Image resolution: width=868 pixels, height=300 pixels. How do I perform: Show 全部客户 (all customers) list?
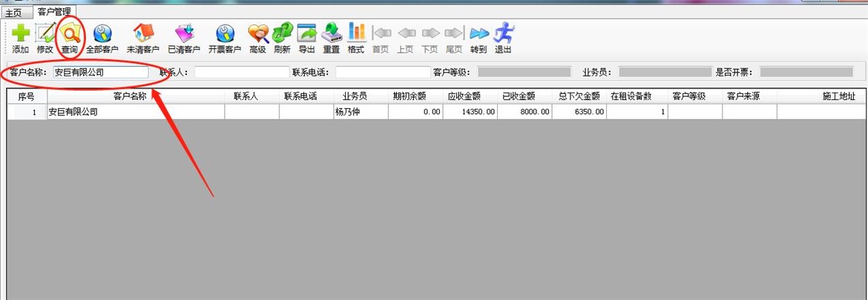[x=102, y=33]
